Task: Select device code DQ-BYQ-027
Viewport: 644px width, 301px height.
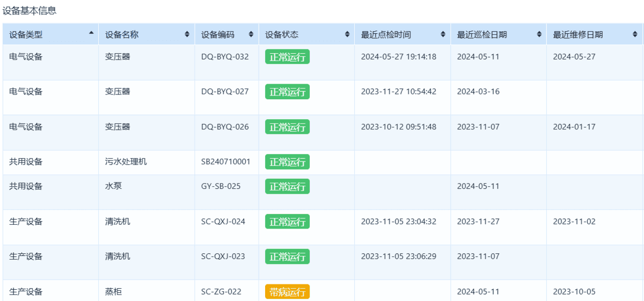Action: pos(225,91)
